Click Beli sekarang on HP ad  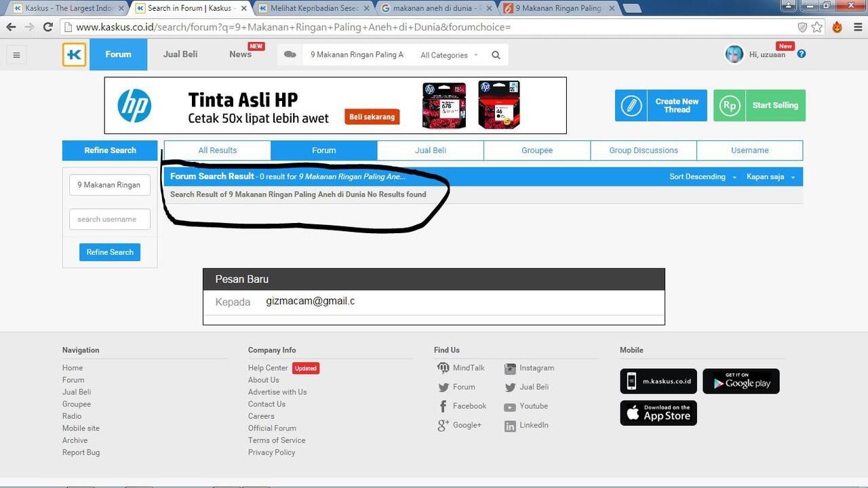click(372, 117)
